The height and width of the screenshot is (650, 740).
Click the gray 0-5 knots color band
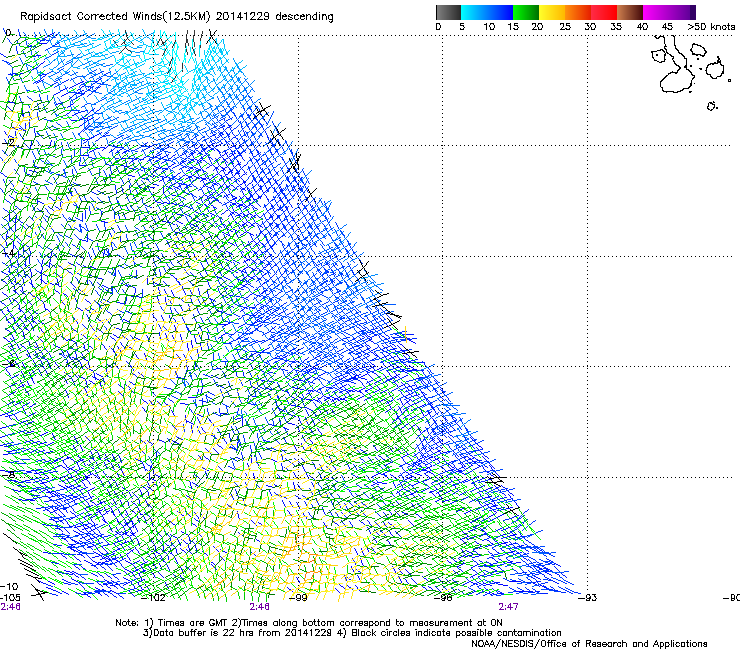[448, 12]
